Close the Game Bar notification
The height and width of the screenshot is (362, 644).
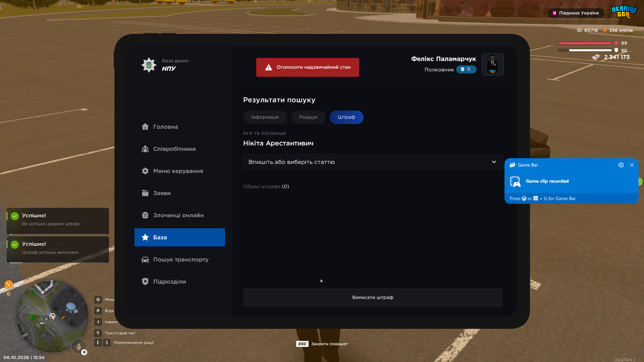pos(632,165)
